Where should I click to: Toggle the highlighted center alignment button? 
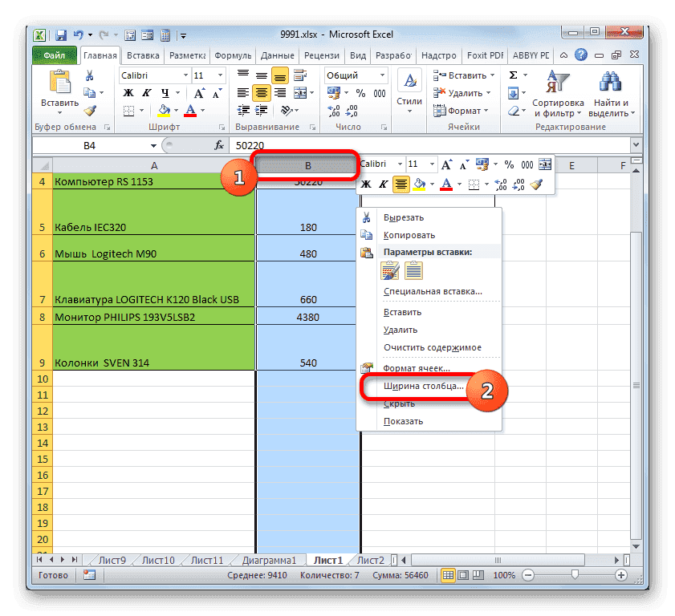pyautogui.click(x=261, y=93)
